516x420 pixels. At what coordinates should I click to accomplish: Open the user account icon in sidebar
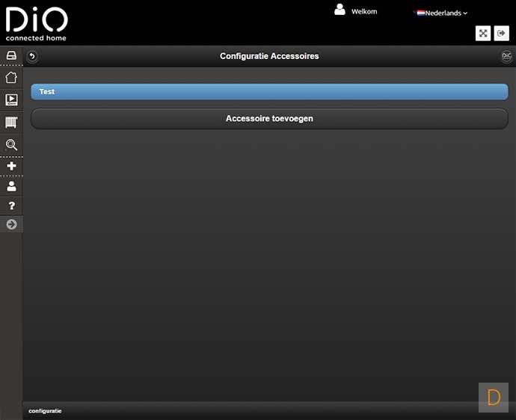coord(11,186)
